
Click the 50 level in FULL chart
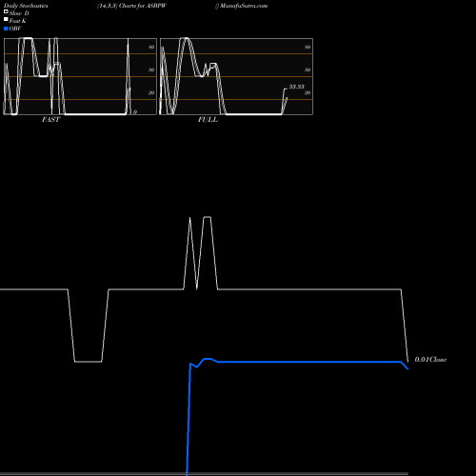[307, 69]
